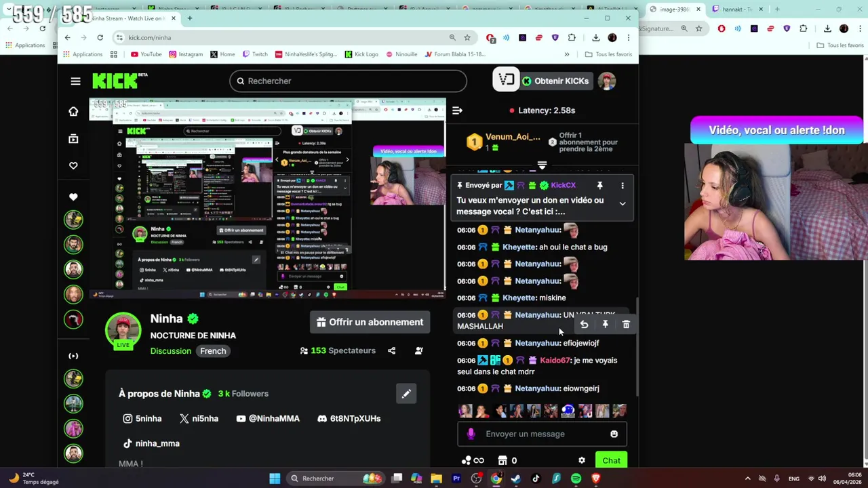The image size is (868, 488).
Task: Click the French language tag
Action: click(213, 350)
